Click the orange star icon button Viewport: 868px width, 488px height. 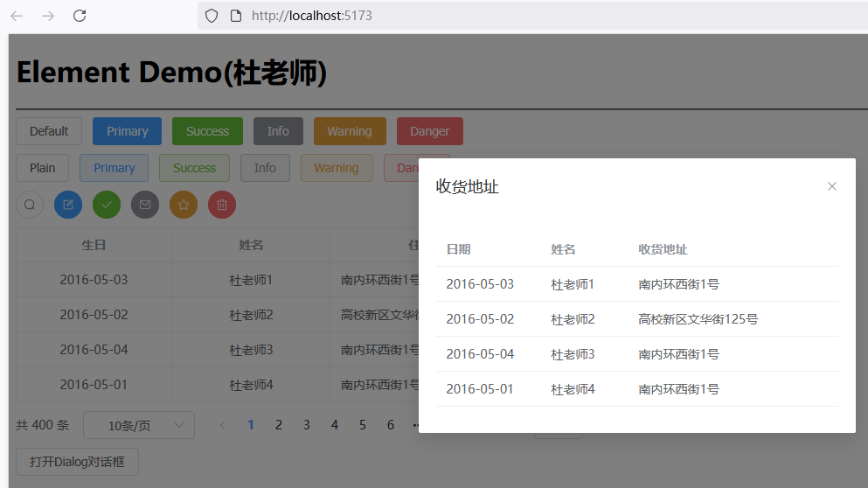[x=184, y=205]
